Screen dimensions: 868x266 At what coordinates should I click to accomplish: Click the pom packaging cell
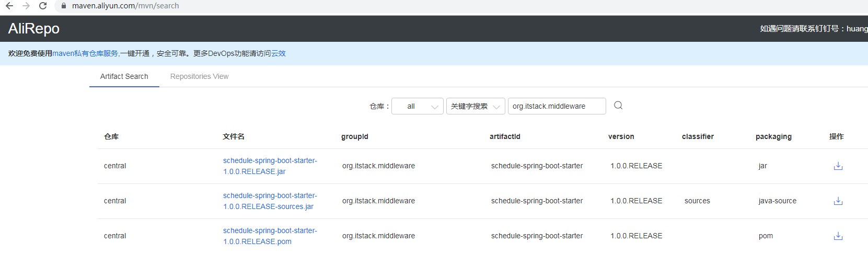pos(766,236)
